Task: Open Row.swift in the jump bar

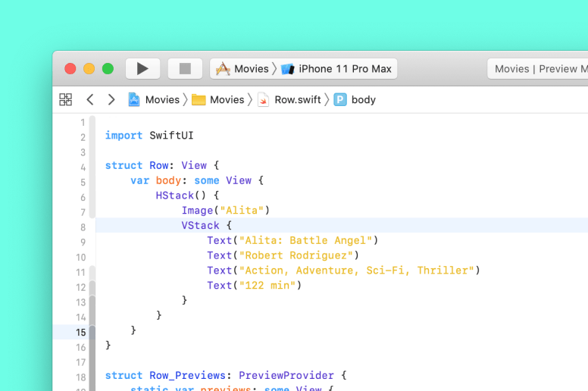Action: click(289, 100)
